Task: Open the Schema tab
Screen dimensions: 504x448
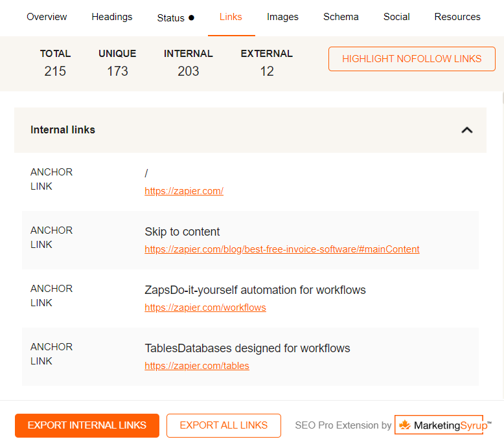Action: tap(341, 17)
